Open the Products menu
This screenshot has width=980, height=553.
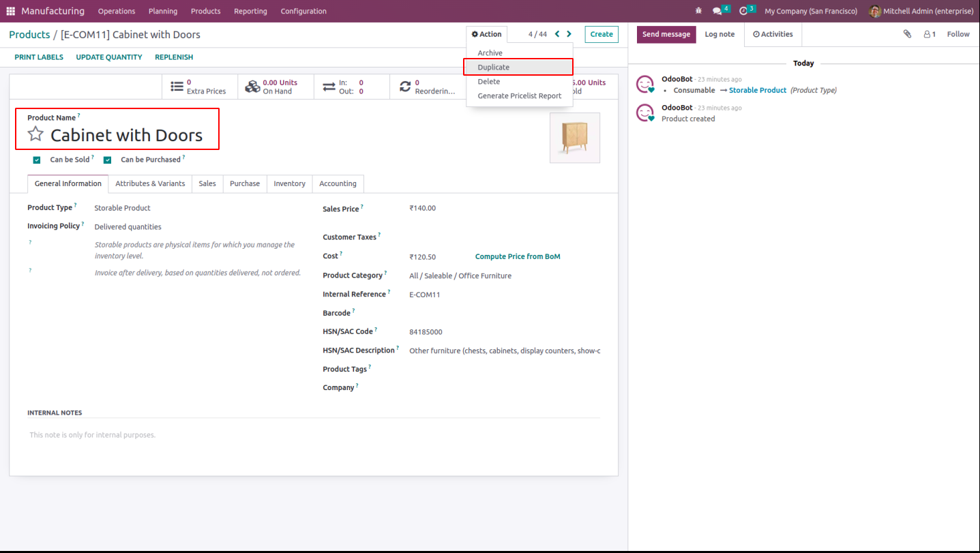(206, 11)
